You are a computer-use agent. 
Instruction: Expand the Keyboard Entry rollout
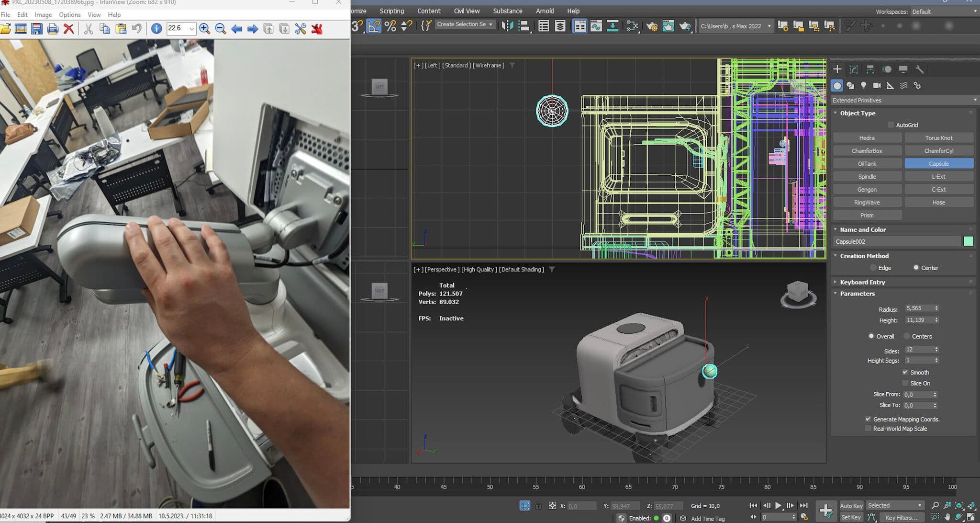[x=862, y=282]
